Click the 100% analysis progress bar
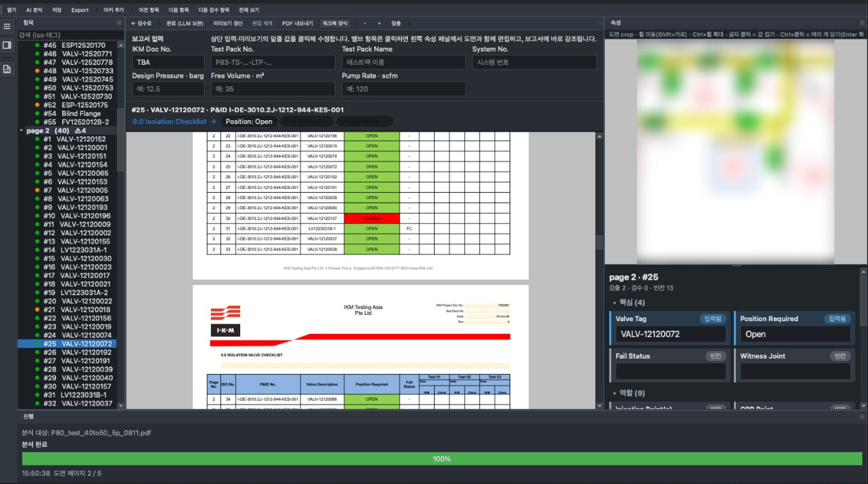Screen dimensions: 868x484 coord(442,459)
